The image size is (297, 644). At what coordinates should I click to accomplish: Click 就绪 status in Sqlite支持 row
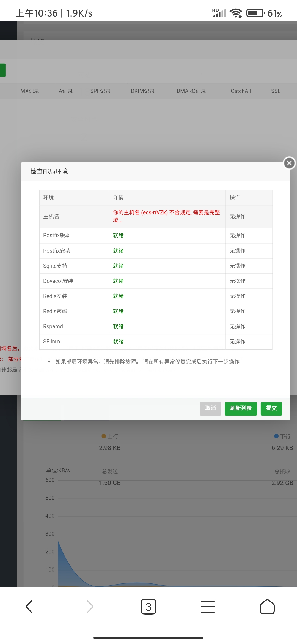click(x=118, y=266)
